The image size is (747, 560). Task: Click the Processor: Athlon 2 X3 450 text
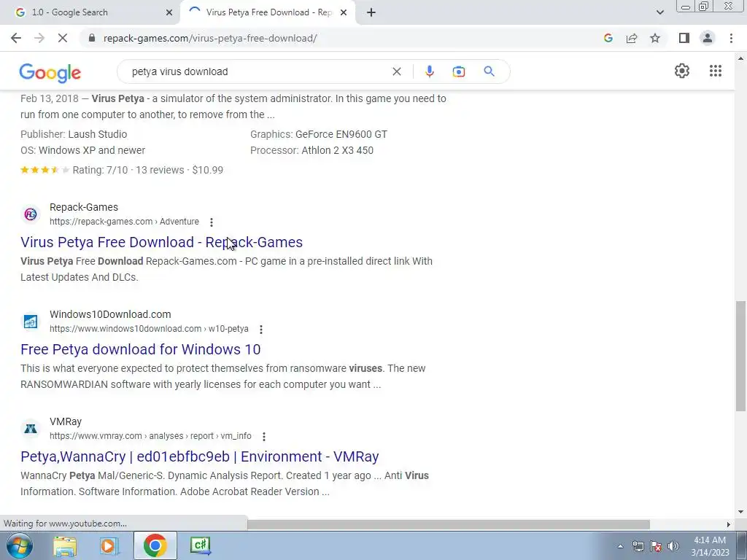click(311, 150)
